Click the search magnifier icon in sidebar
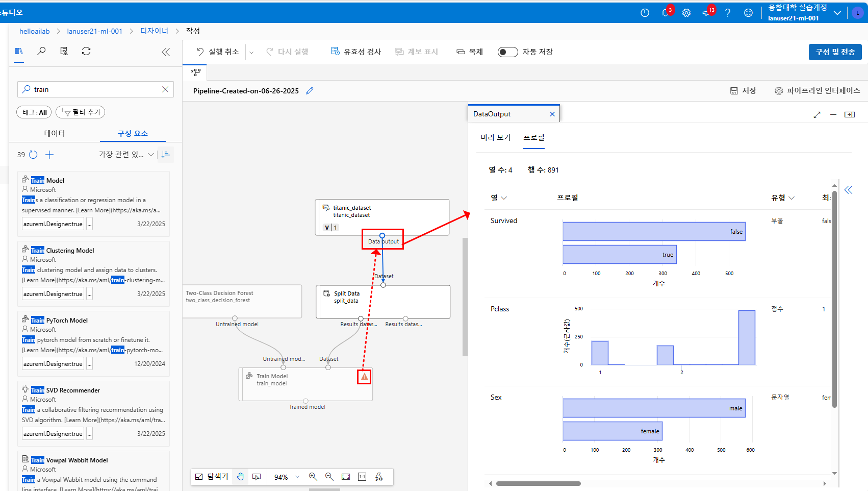Image resolution: width=868 pixels, height=491 pixels. (x=41, y=51)
